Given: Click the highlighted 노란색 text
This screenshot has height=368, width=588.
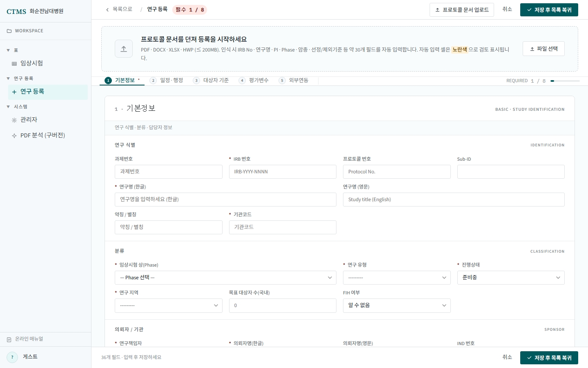Looking at the screenshot, I should click(x=459, y=49).
